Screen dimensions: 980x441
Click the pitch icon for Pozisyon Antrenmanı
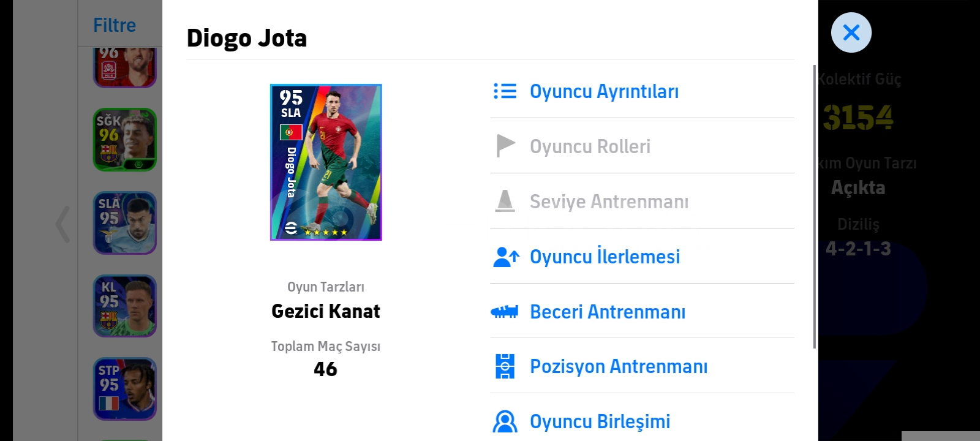click(505, 366)
